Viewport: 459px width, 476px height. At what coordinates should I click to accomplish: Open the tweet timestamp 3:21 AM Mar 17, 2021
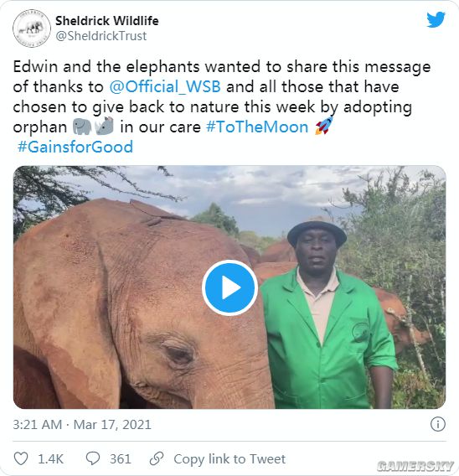point(82,424)
